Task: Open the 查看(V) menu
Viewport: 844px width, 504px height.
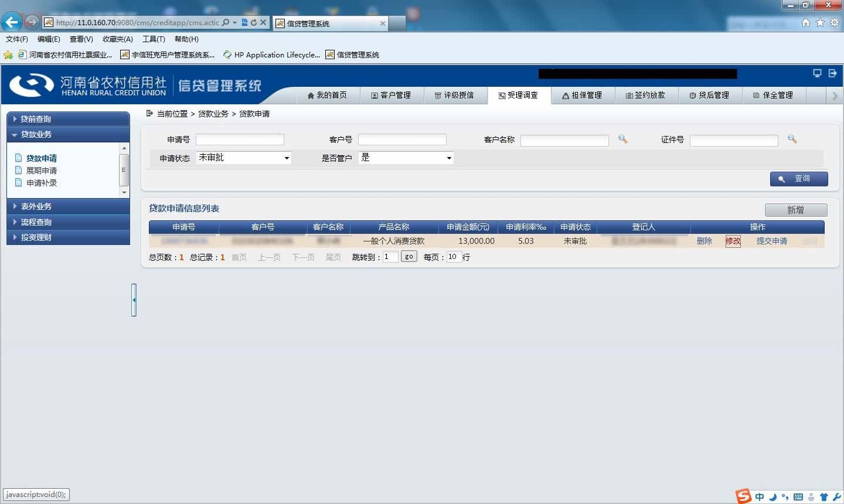Action: pos(81,39)
